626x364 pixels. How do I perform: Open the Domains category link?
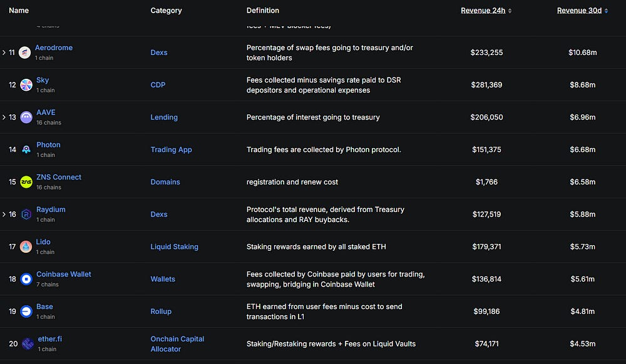pyautogui.click(x=165, y=182)
